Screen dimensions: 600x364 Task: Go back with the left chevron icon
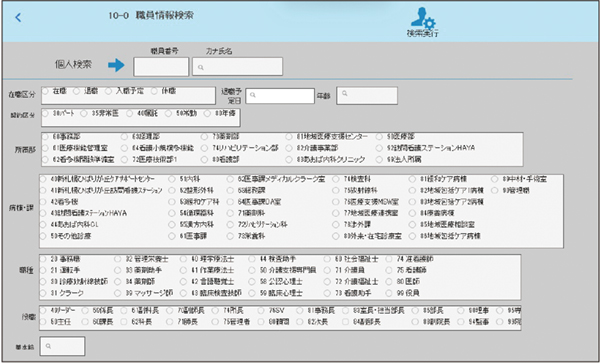(x=18, y=17)
